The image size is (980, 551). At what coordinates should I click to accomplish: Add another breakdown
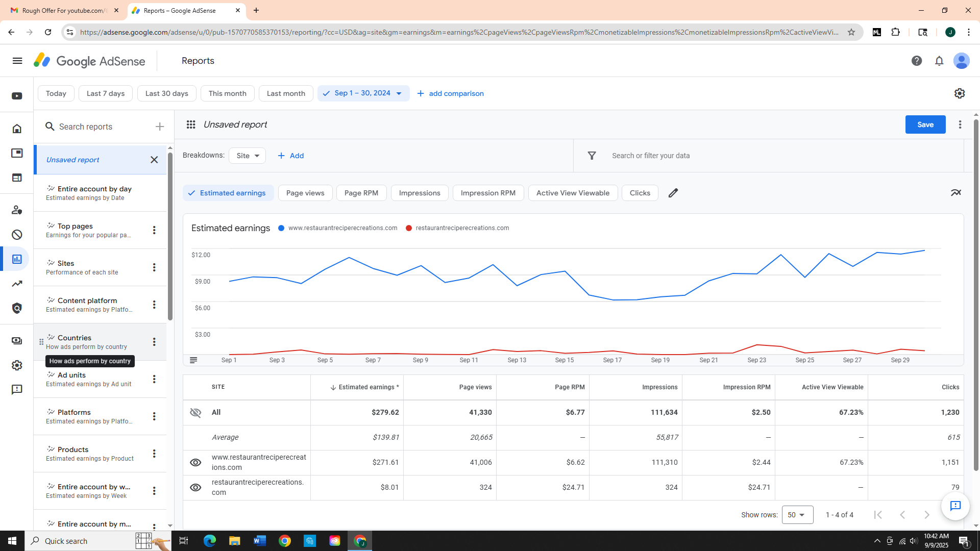click(291, 156)
